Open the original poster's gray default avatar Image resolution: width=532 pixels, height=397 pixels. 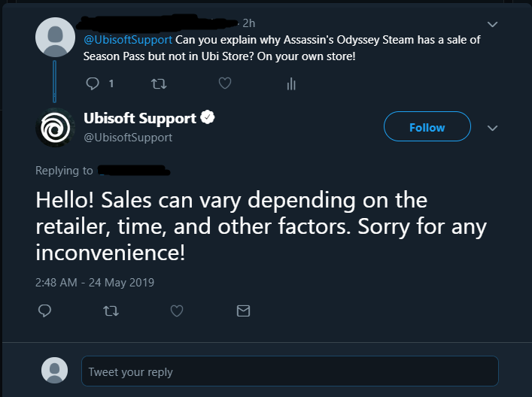[55, 38]
